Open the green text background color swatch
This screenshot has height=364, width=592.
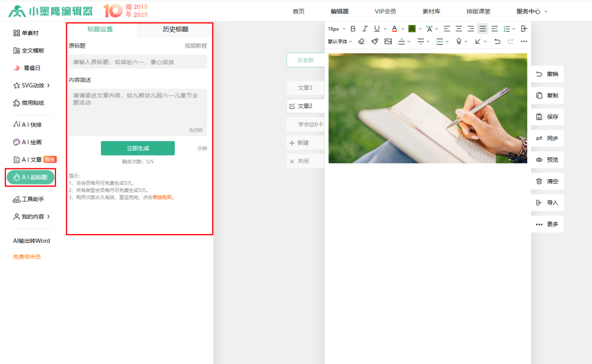click(x=412, y=29)
